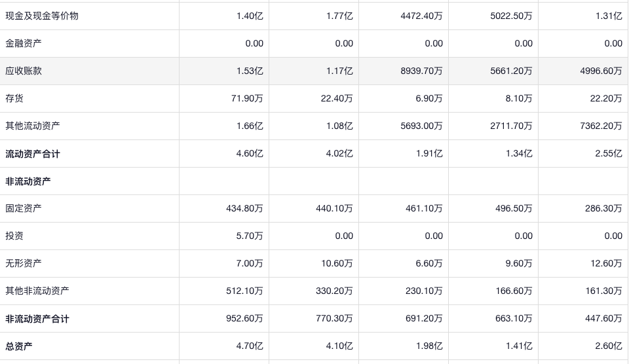Select the 7362.20万 other current assets cell
629x364 pixels.
click(601, 126)
